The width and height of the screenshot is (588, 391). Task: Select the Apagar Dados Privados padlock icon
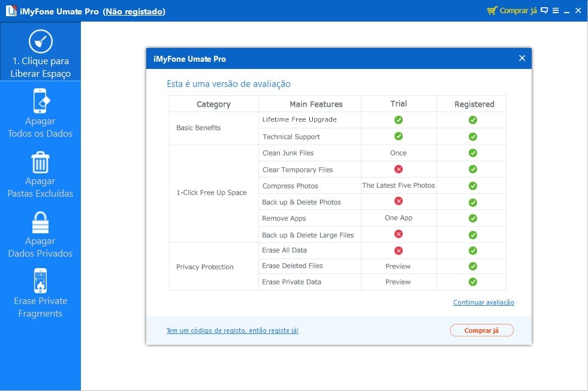[40, 222]
